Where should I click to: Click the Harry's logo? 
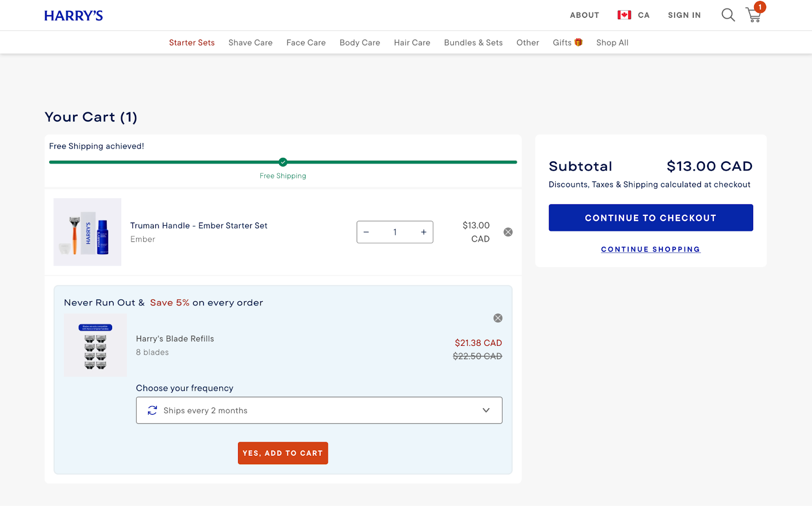(x=74, y=16)
